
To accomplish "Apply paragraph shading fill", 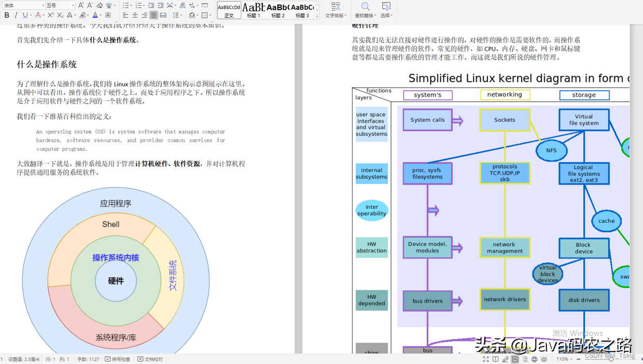I will click(x=192, y=15).
